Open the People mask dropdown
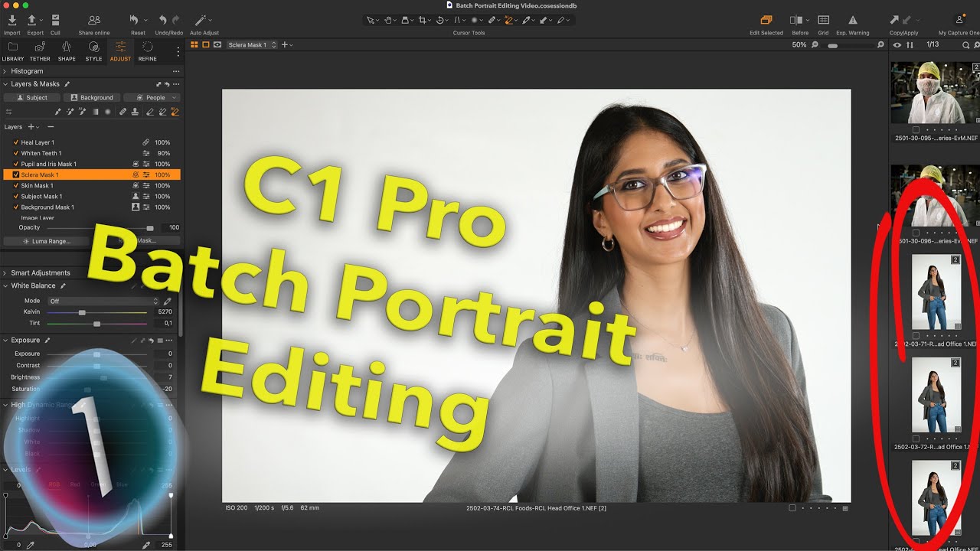 pyautogui.click(x=152, y=97)
